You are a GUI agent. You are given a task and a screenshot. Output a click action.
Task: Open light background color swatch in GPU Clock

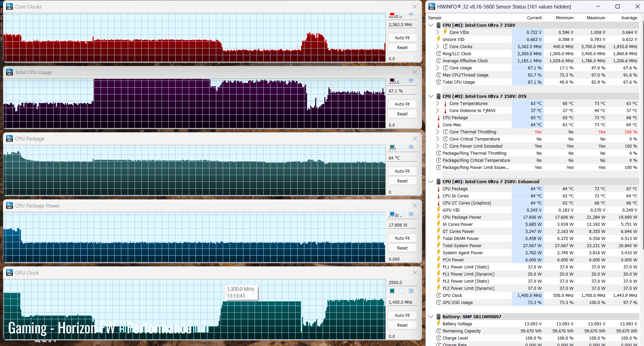coord(402,291)
